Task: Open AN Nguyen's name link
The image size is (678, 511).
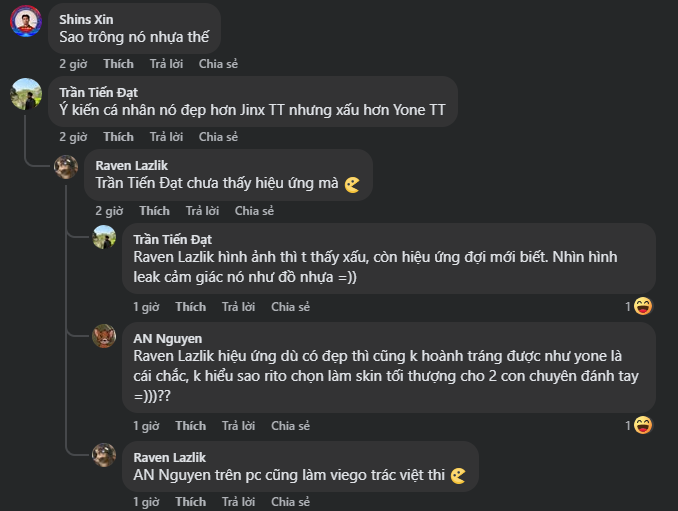Action: pyautogui.click(x=168, y=339)
